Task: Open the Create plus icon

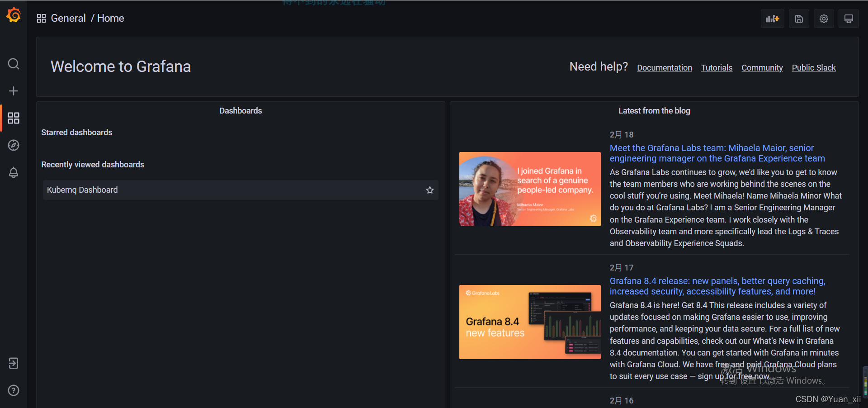Action: 14,91
